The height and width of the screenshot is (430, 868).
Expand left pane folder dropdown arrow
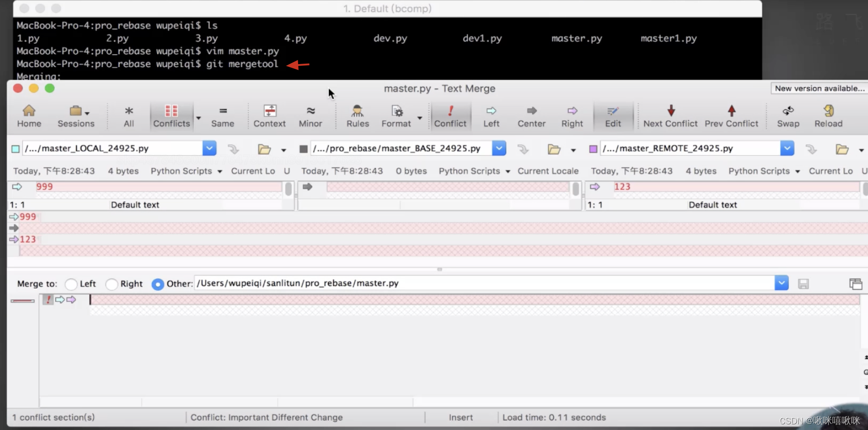pos(284,150)
